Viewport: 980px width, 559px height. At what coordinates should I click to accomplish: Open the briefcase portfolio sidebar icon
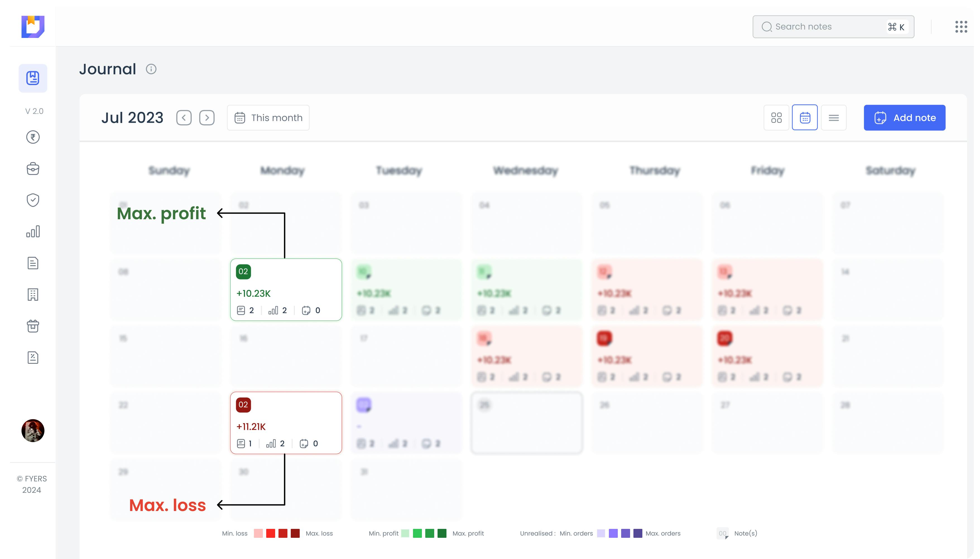click(x=33, y=168)
